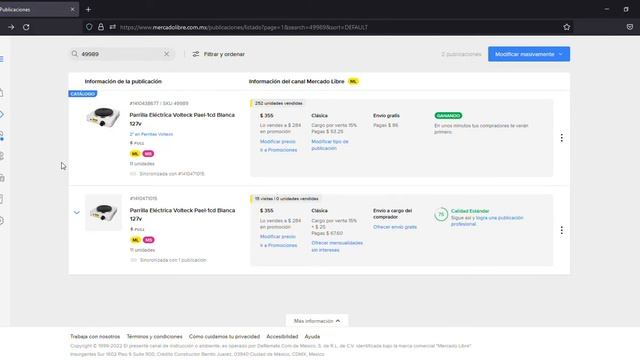Click Ofrecer mensualidades sin intereses link
Screen dimensions: 640x360
pyautogui.click(x=337, y=246)
